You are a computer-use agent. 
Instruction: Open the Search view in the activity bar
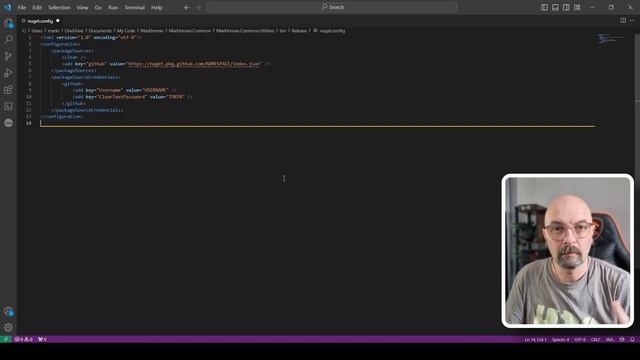(8, 40)
